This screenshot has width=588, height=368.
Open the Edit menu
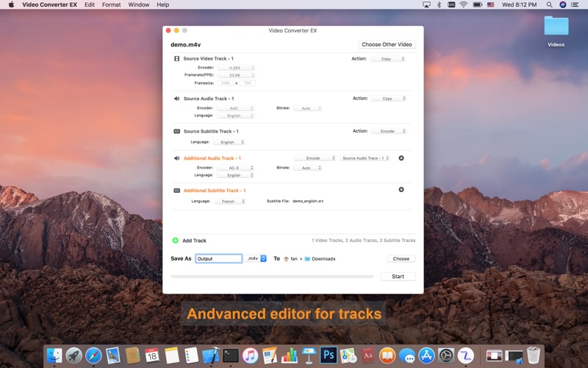(x=90, y=4)
